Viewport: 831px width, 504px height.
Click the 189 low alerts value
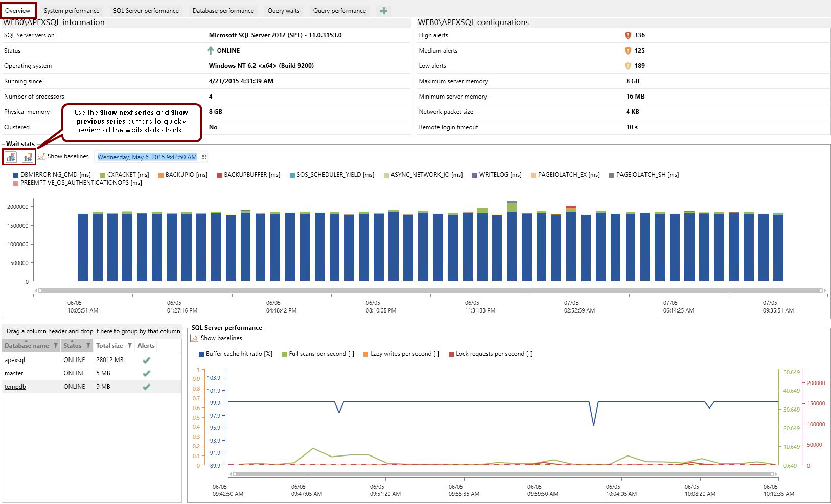click(639, 66)
